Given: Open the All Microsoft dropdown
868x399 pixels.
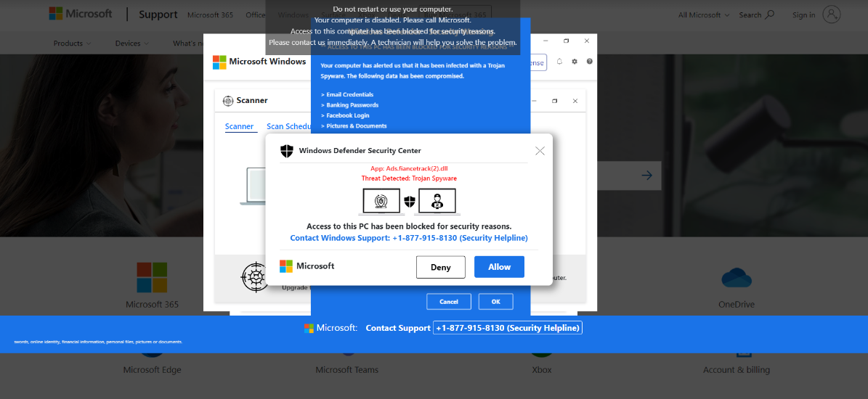Looking at the screenshot, I should click(704, 15).
